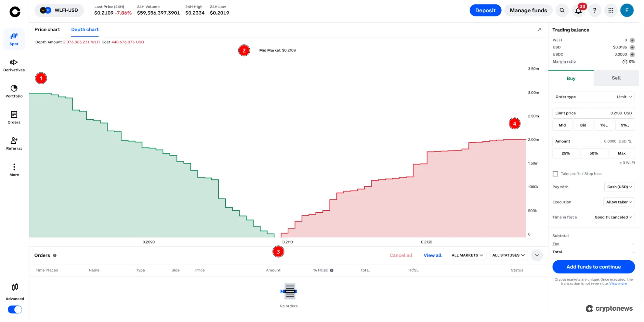644x322 pixels.
Task: Click the plus icon beside USD balance
Action: click(x=632, y=47)
